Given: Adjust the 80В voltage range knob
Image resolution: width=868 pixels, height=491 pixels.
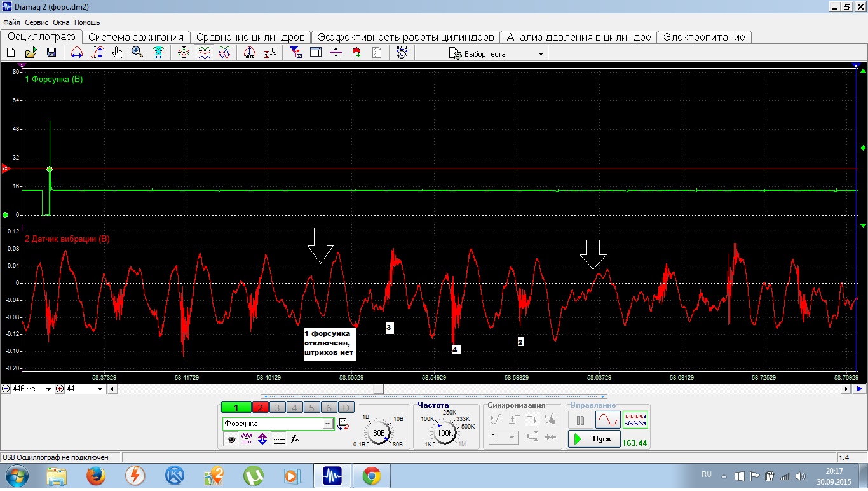Looking at the screenshot, I should click(x=379, y=432).
